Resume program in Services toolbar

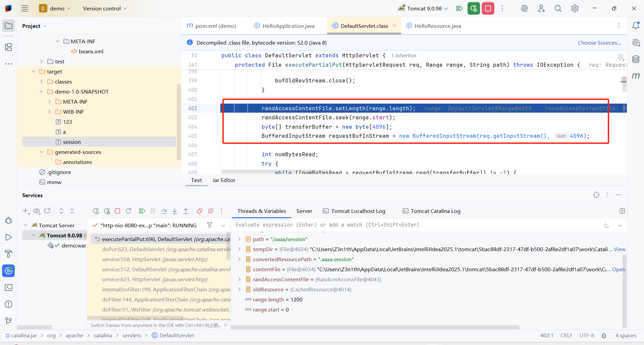coord(142,211)
